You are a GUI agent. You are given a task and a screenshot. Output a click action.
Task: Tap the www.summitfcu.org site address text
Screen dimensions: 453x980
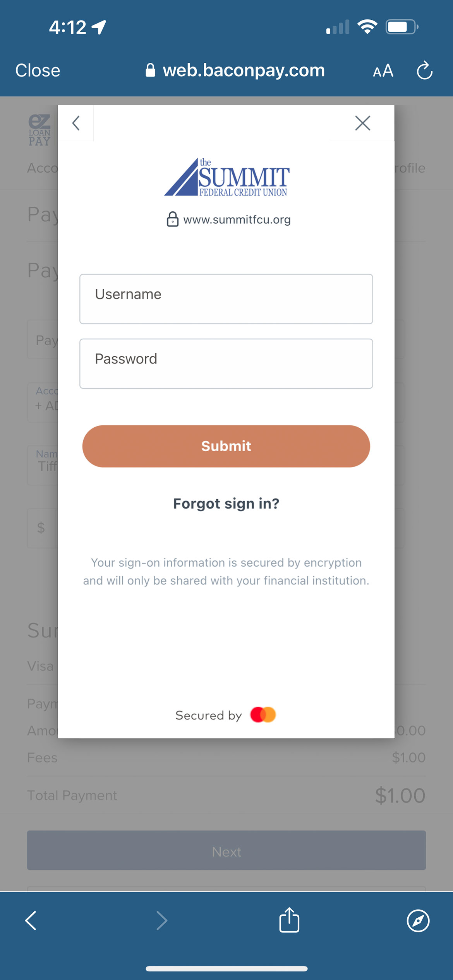click(x=237, y=220)
